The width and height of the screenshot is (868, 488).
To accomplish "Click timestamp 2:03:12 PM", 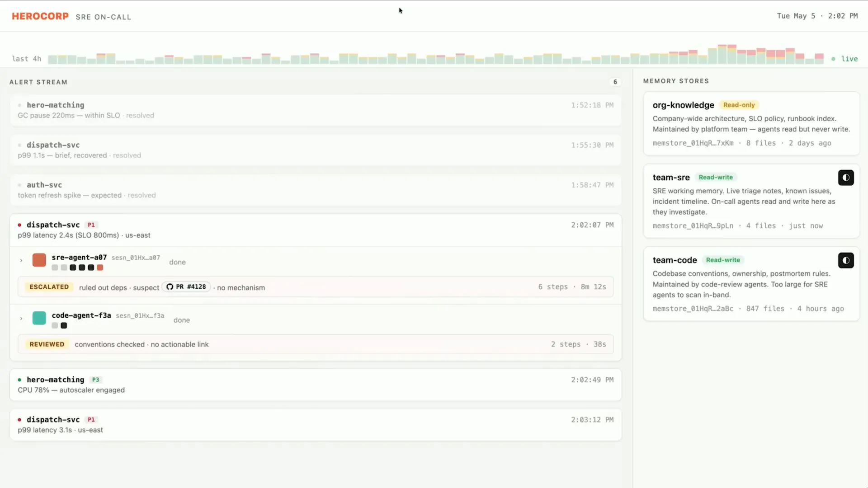I will [x=592, y=420].
